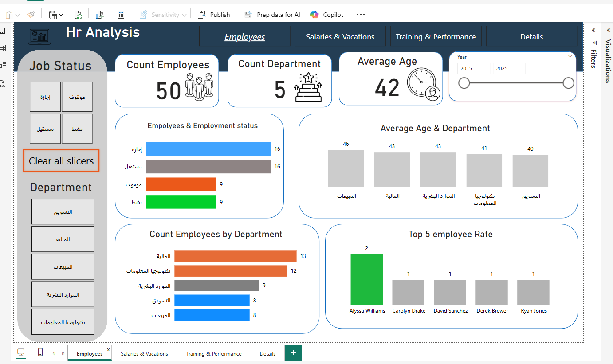Open the Year slicer dropdown chevron

570,56
